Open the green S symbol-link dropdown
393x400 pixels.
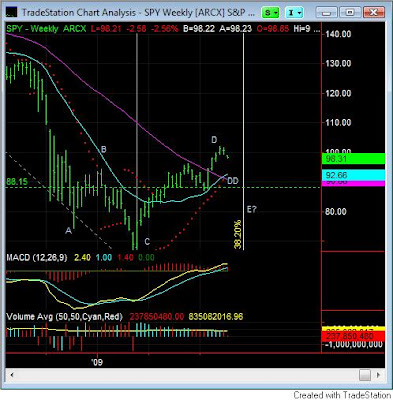click(270, 13)
